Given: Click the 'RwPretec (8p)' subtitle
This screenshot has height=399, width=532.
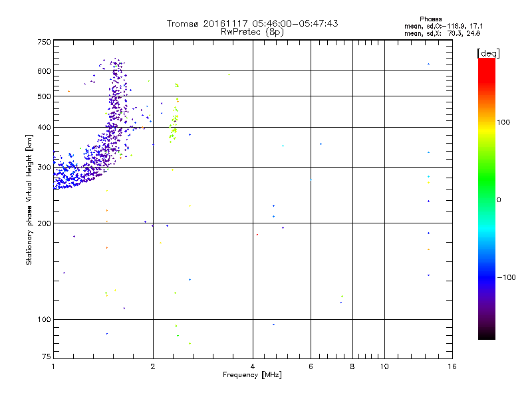Looking at the screenshot, I should point(252,32).
